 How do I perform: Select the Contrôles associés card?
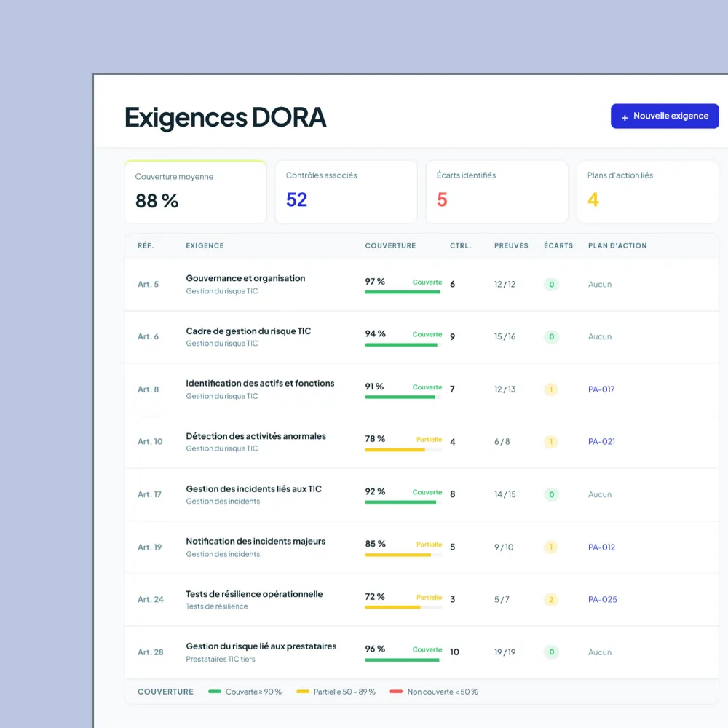[347, 191]
